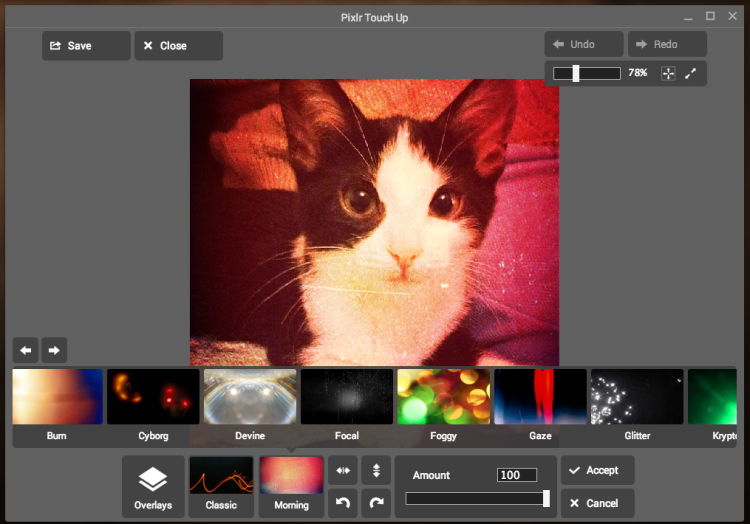Apply the Krypton overlay thumbnail
750x524 pixels.
(712, 397)
